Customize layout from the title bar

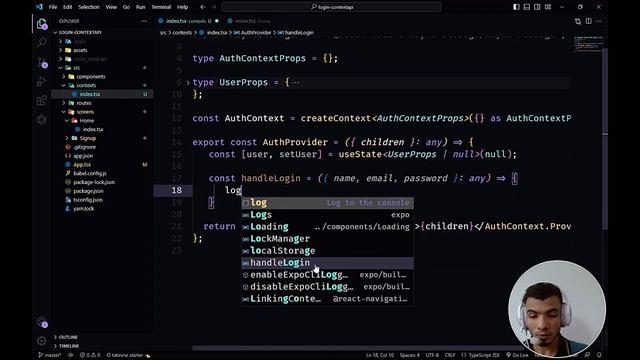pyautogui.click(x=548, y=7)
